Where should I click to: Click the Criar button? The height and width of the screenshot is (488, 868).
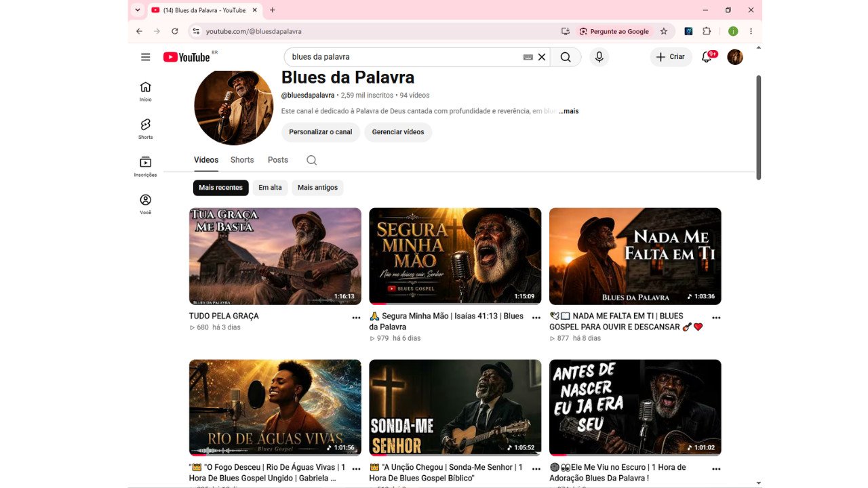[x=671, y=57]
